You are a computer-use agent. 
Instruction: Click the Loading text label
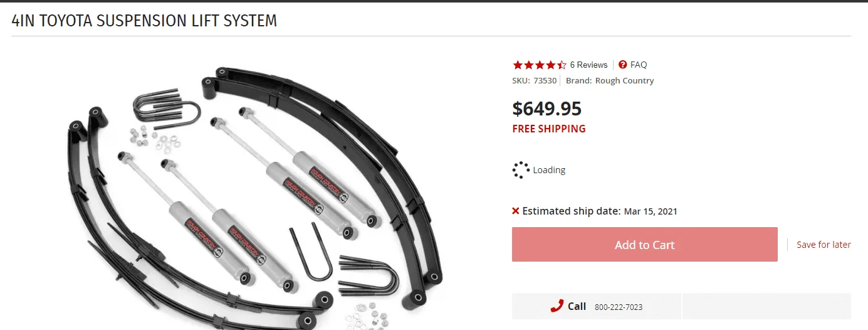(549, 170)
